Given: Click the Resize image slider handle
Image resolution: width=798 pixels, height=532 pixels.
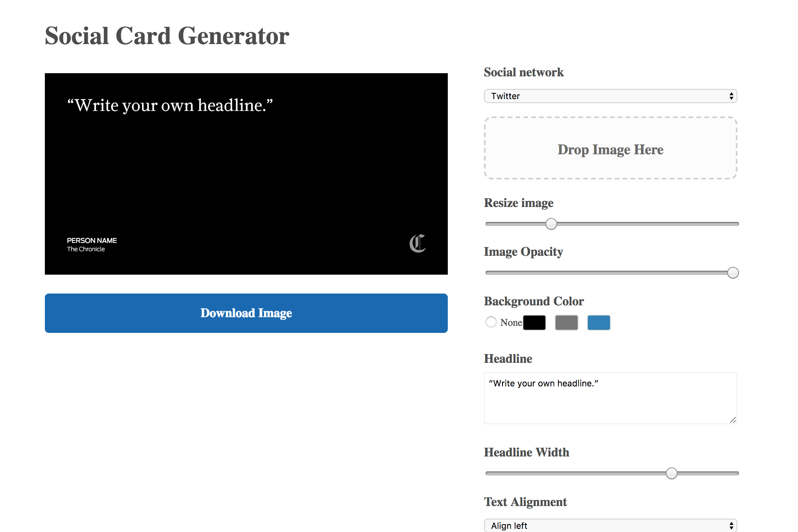Looking at the screenshot, I should 551,224.
